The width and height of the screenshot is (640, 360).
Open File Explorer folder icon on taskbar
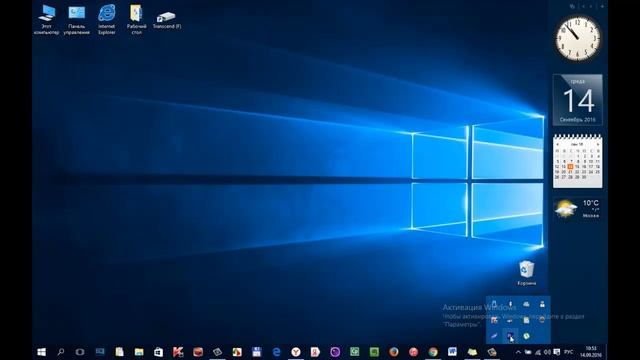(139, 352)
